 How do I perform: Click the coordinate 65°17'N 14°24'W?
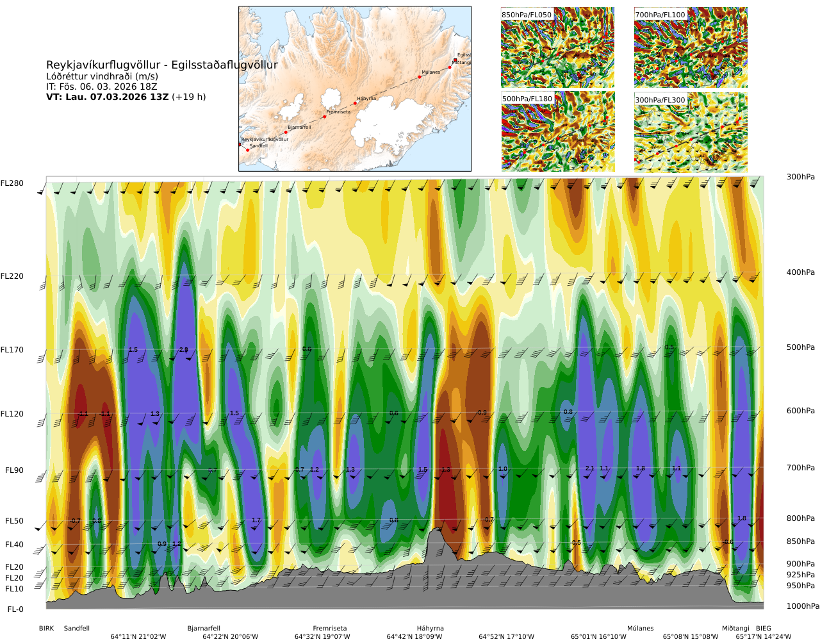[x=764, y=637]
